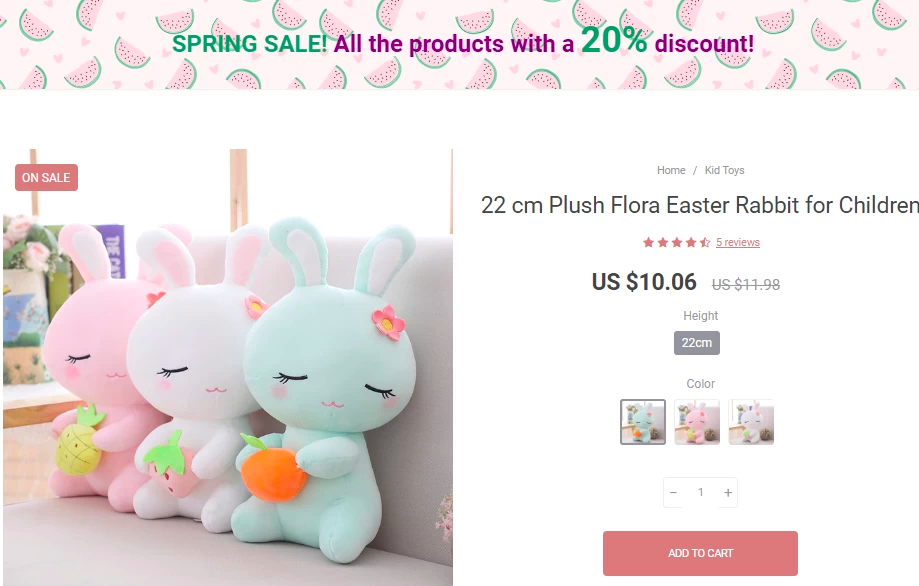This screenshot has height=586, width=919.
Task: Click the watermelon SPRING SALE banner
Action: coord(459,44)
